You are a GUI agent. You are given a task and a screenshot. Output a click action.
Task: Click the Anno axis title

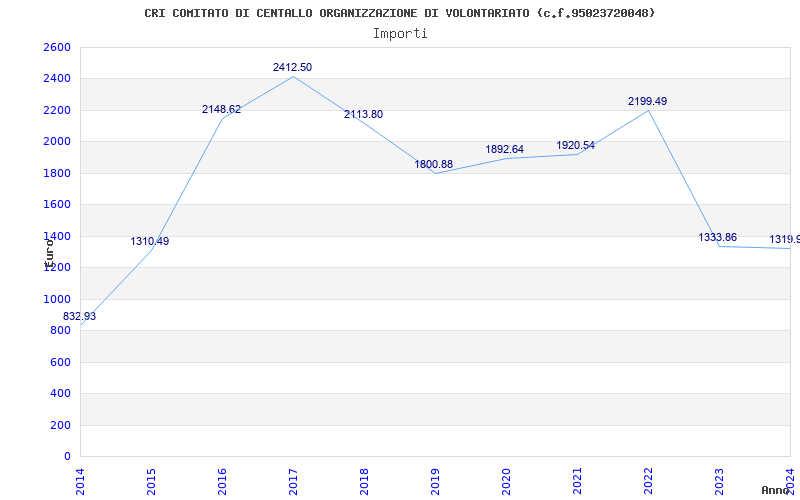pos(774,490)
